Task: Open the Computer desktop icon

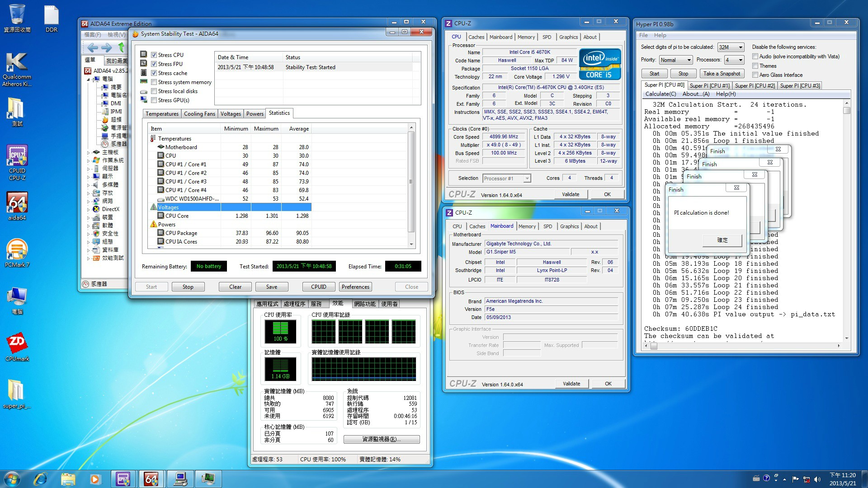Action: click(x=17, y=300)
